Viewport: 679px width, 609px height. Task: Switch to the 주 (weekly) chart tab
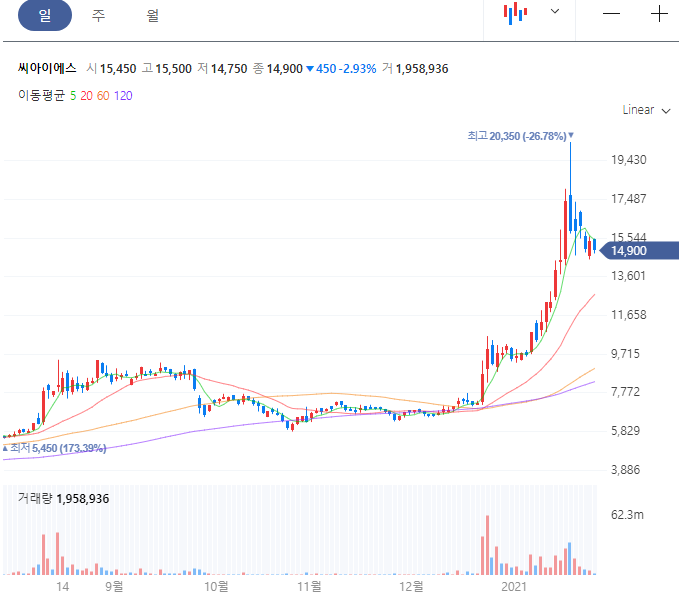98,15
